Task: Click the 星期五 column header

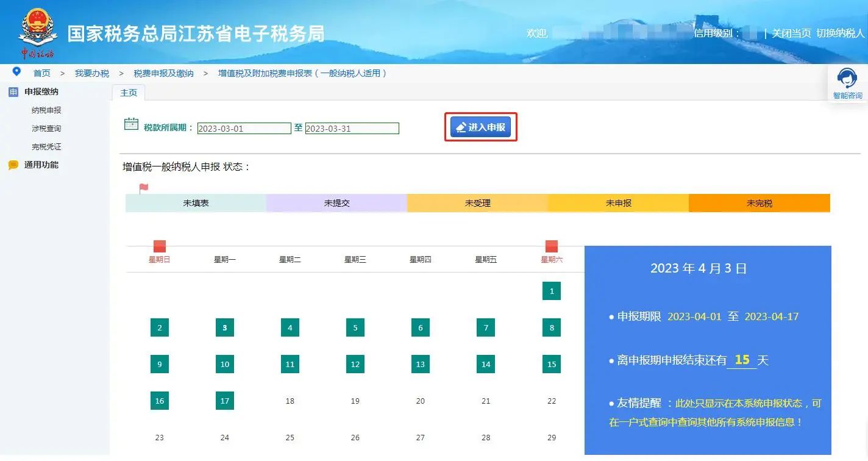Action: 486,260
